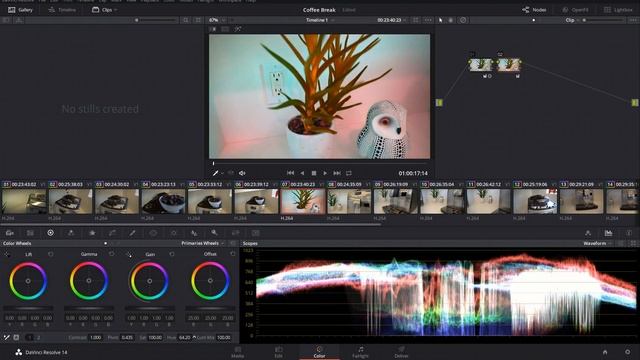Select clip 08 thumbnail
Image resolution: width=640 pixels, height=360 pixels.
click(349, 201)
